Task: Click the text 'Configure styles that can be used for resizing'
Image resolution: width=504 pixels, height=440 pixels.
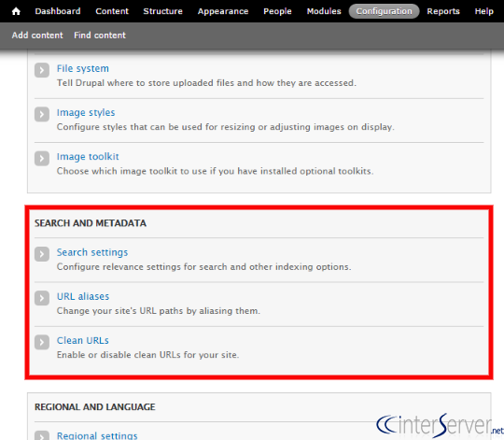Action: pyautogui.click(x=156, y=127)
